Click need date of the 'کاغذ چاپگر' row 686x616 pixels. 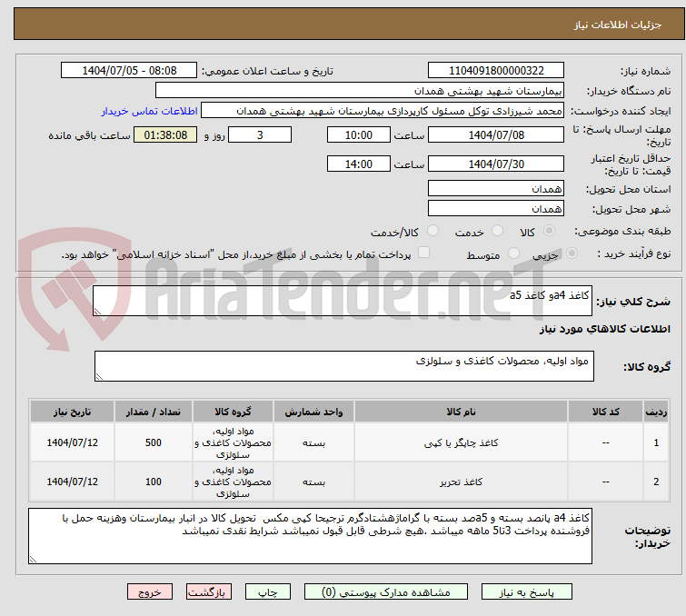click(x=72, y=442)
